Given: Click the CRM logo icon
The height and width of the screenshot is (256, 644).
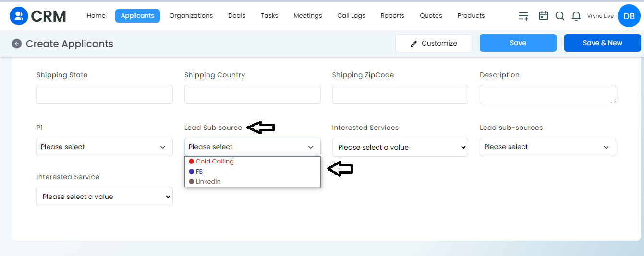Looking at the screenshot, I should (x=19, y=16).
